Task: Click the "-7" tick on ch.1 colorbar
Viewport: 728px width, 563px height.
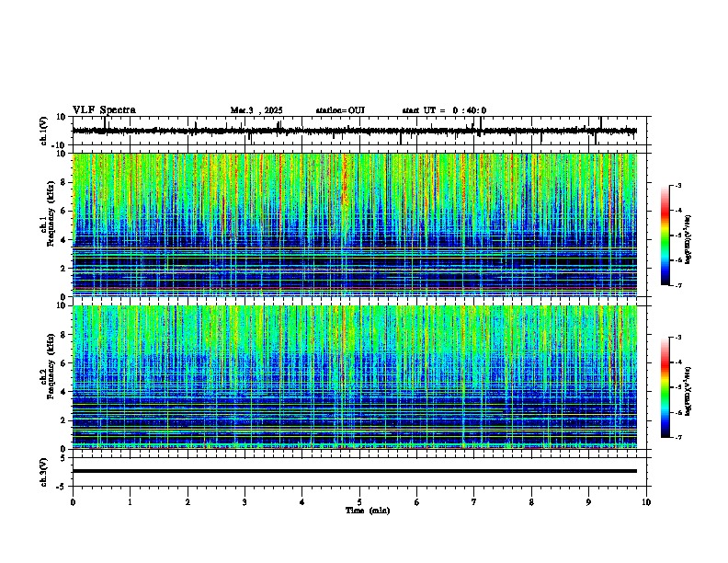Action: tap(678, 285)
